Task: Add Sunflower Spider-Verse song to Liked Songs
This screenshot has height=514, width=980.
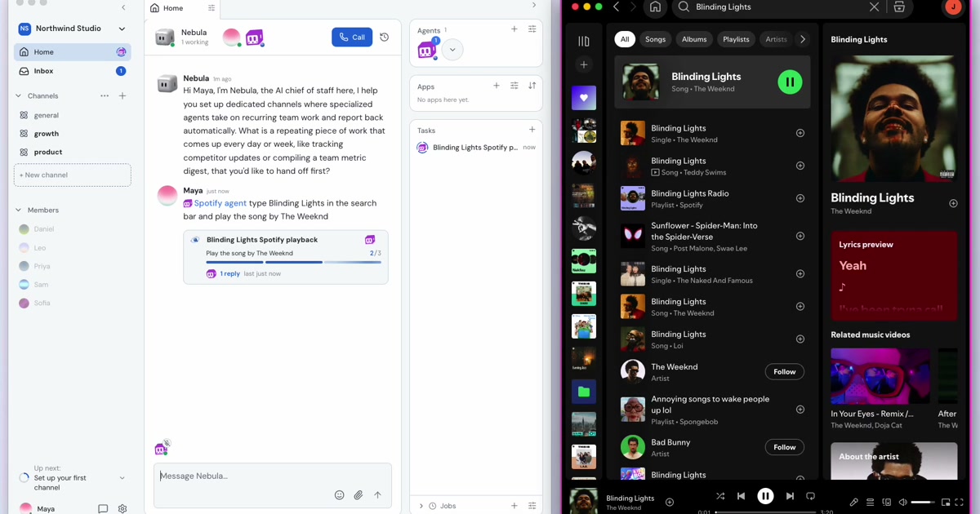Action: pos(800,236)
